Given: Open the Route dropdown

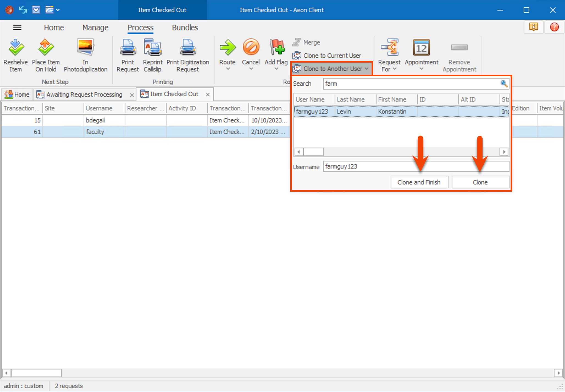Looking at the screenshot, I should click(x=228, y=69).
